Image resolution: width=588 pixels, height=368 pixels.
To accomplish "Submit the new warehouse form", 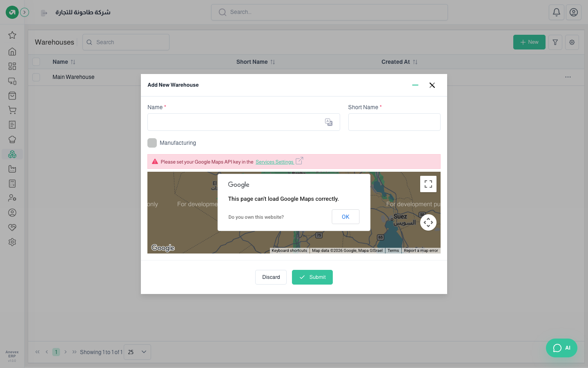I will (312, 277).
